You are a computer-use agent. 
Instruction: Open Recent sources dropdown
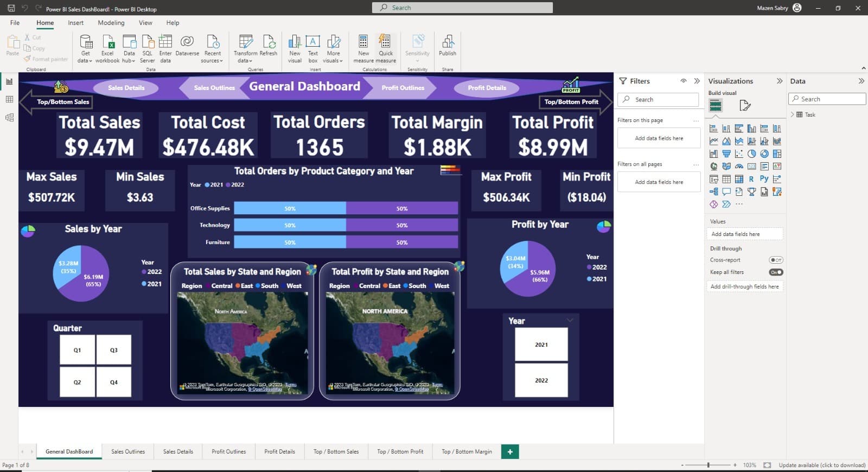click(212, 49)
